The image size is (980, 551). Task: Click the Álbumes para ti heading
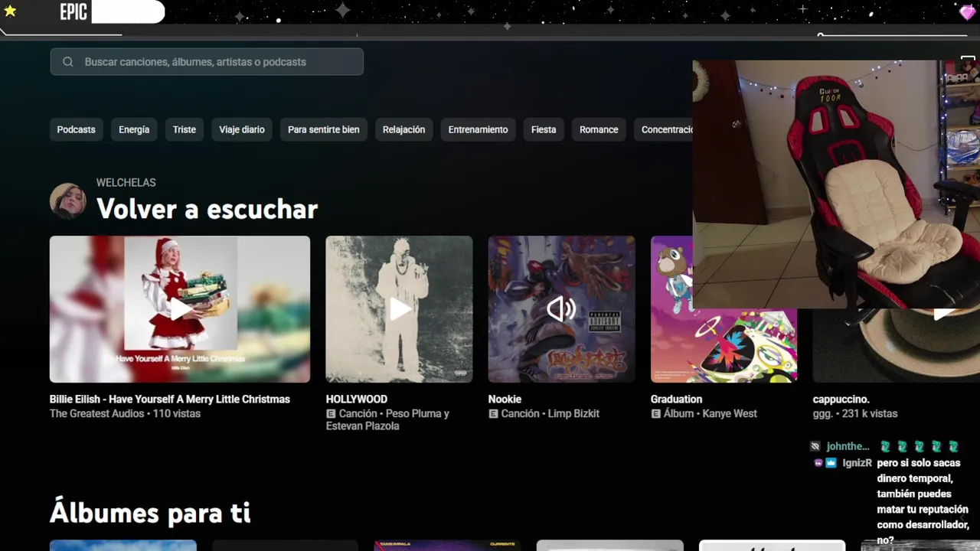click(x=150, y=512)
